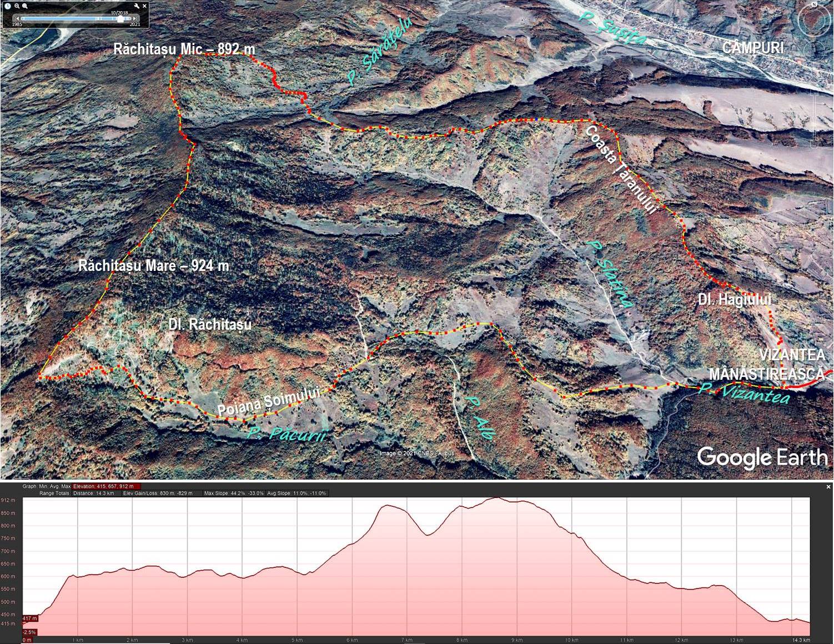Viewport: 834px width, 644px height.
Task: Click the look joystick compass ring
Action: tap(814, 21)
